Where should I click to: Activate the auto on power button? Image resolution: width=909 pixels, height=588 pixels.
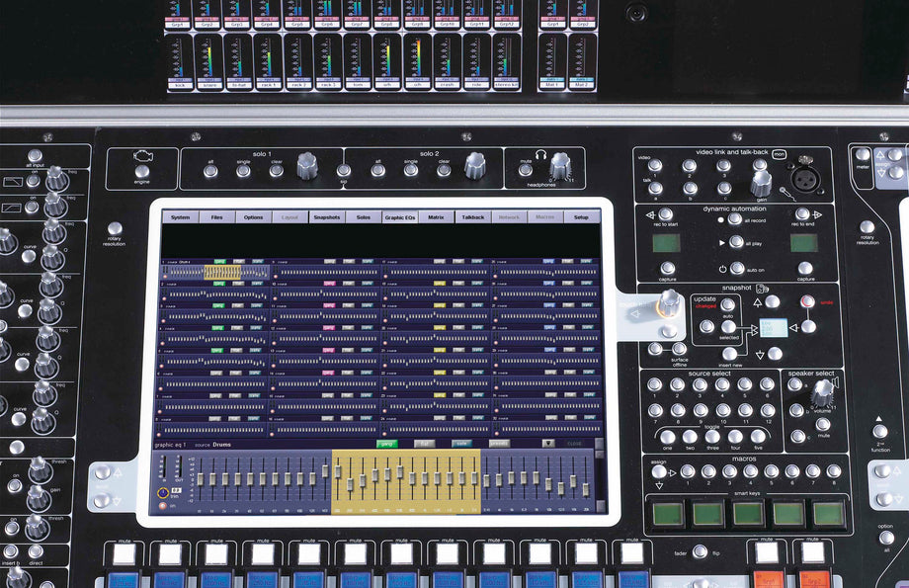[x=736, y=268]
